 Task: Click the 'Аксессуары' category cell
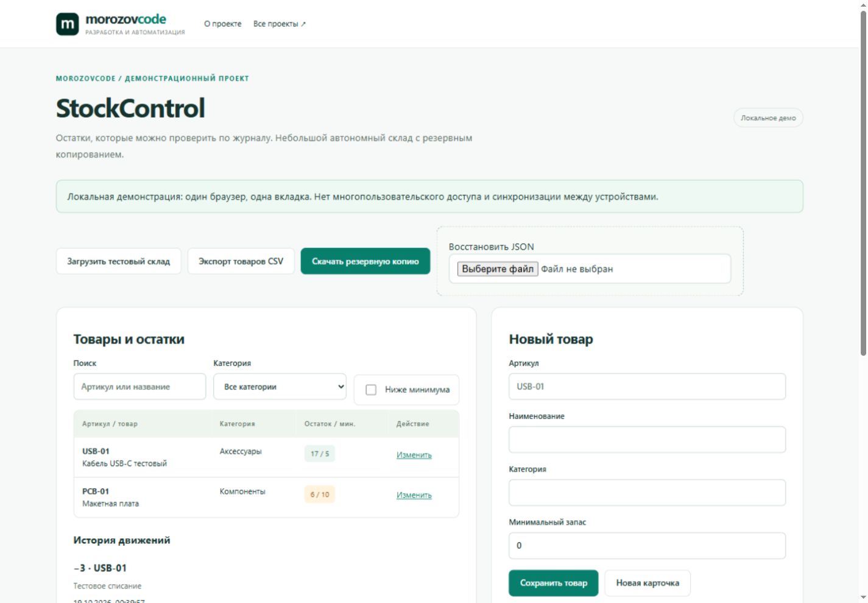click(x=241, y=451)
